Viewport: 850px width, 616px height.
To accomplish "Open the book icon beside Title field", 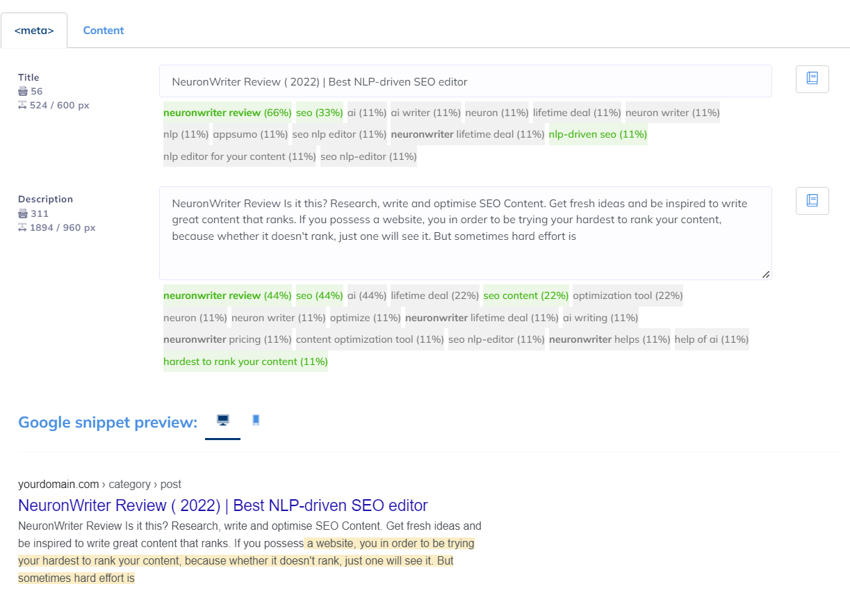I will tap(812, 79).
